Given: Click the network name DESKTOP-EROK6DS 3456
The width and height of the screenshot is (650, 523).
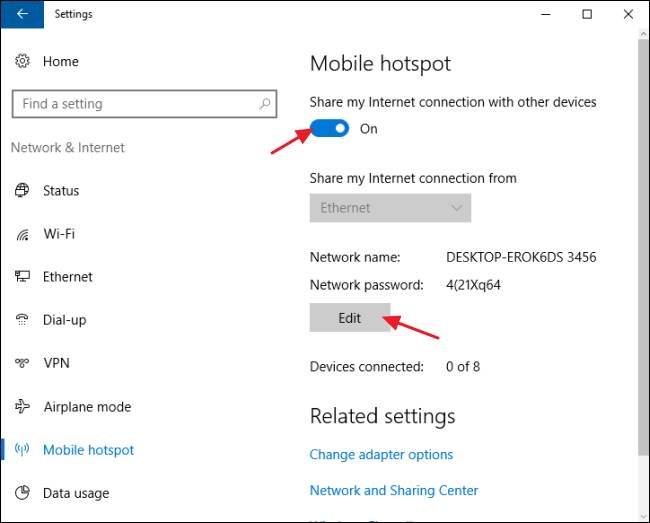Looking at the screenshot, I should [x=521, y=257].
